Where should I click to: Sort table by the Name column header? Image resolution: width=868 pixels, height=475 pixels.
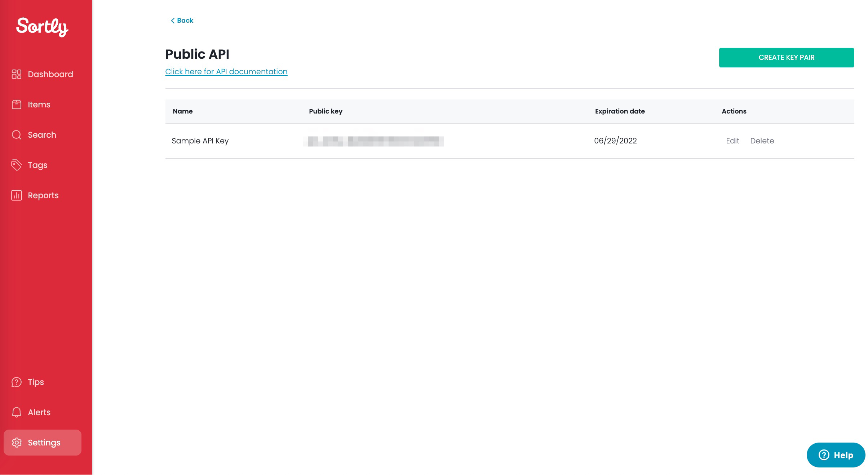pos(183,111)
